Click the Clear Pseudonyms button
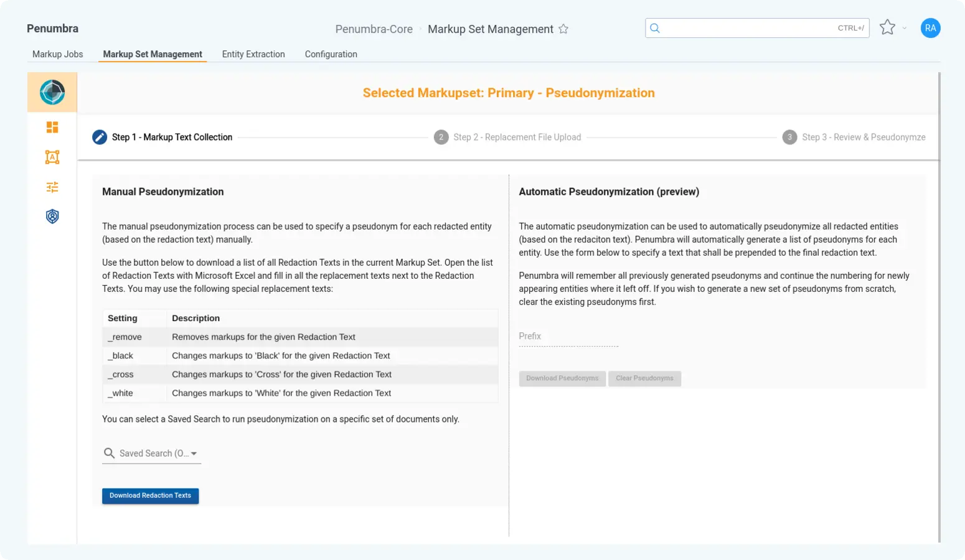This screenshot has height=560, width=965. (x=644, y=378)
